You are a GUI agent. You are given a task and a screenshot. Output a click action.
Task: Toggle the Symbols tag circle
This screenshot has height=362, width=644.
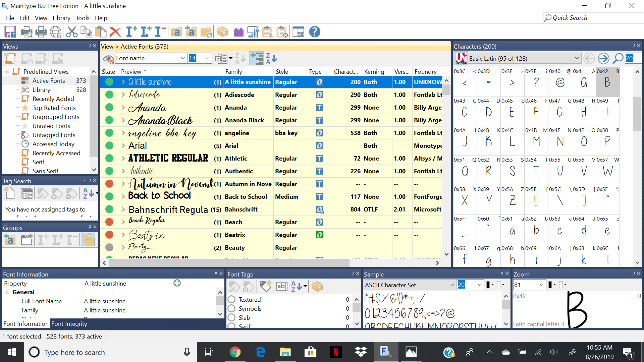(x=231, y=308)
